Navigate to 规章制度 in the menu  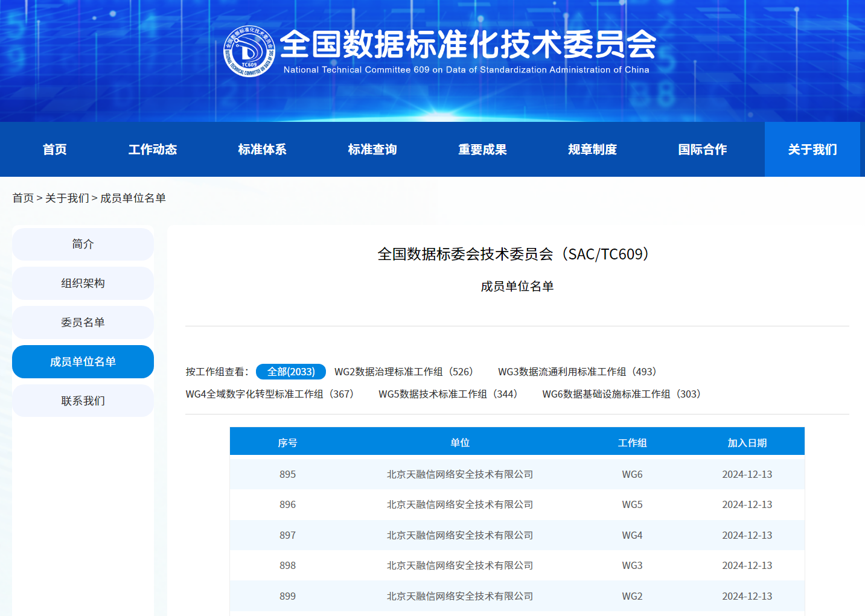(x=592, y=150)
